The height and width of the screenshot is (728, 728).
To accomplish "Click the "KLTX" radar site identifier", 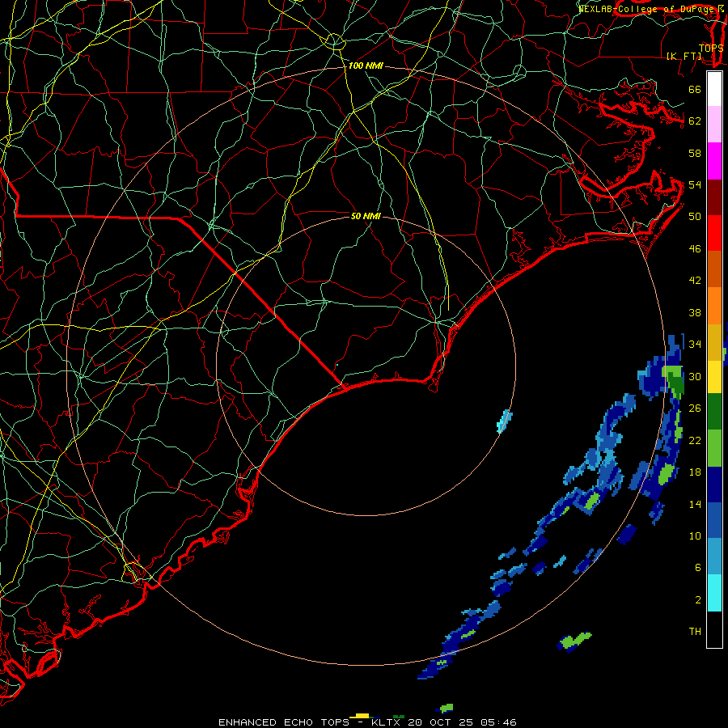I will (x=386, y=722).
